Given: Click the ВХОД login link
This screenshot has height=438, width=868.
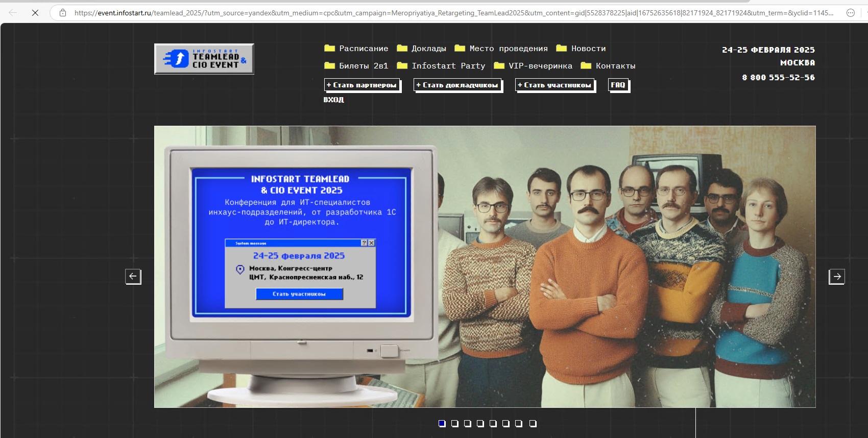Looking at the screenshot, I should [x=333, y=100].
